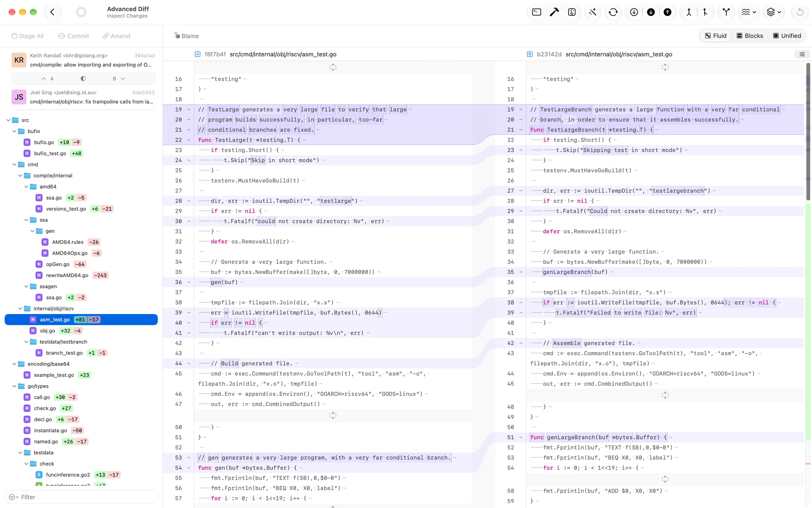The image size is (812, 508).
Task: Click JS avatar of Joel Sing commit
Action: [19, 97]
